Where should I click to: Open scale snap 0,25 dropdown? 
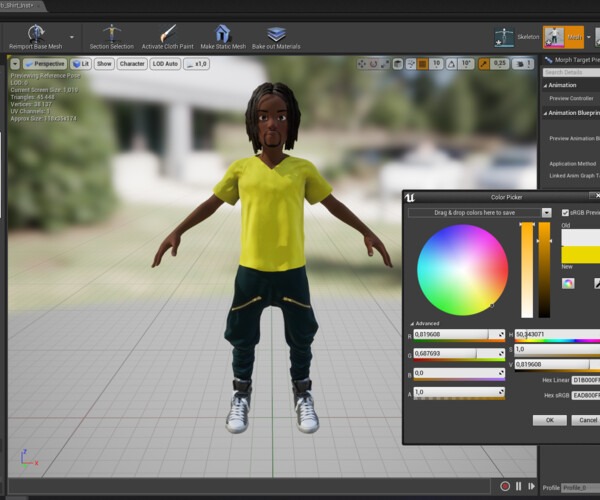[499, 64]
